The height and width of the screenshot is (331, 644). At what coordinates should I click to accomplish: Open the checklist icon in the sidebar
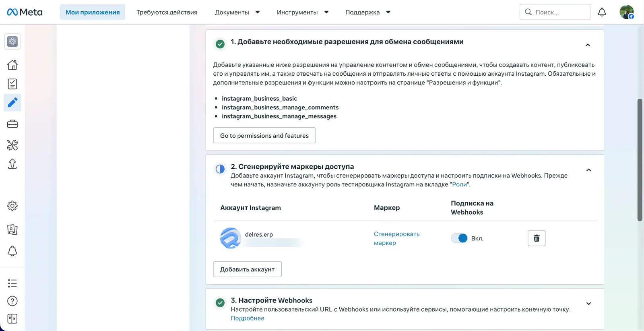coord(12,84)
